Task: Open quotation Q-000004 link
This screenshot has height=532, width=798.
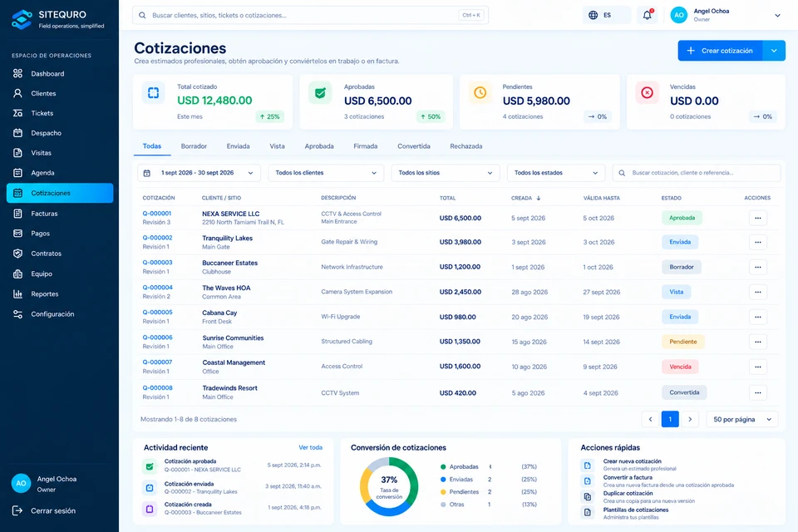Action: click(157, 287)
